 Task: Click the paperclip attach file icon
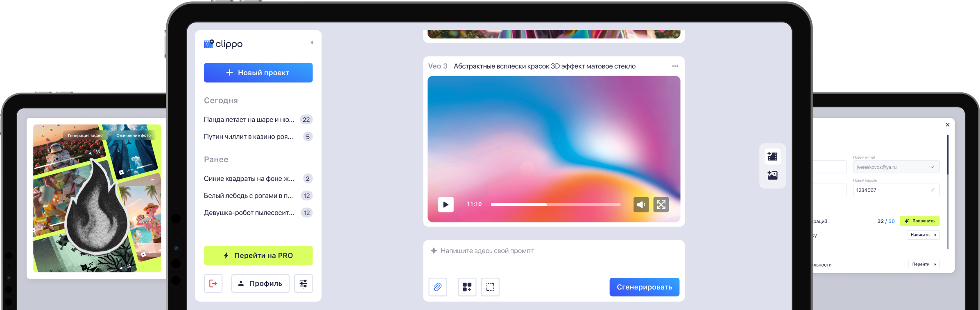tap(437, 287)
